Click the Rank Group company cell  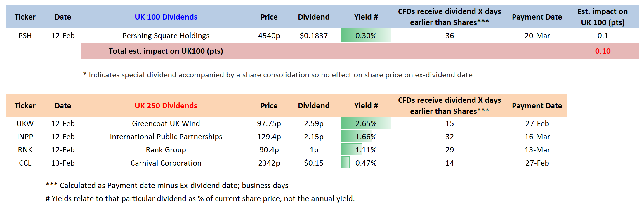tap(166, 150)
